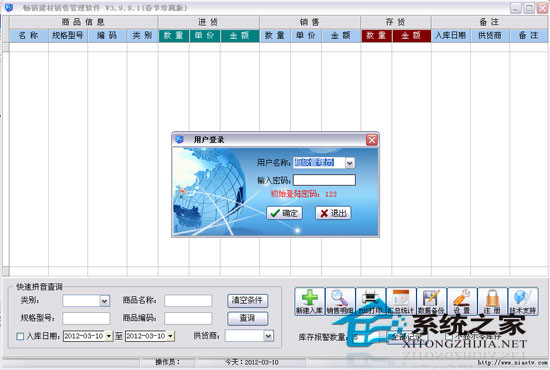This screenshot has height=370, width=550.
Task: Click the 进货 group header
Action: tap(209, 22)
